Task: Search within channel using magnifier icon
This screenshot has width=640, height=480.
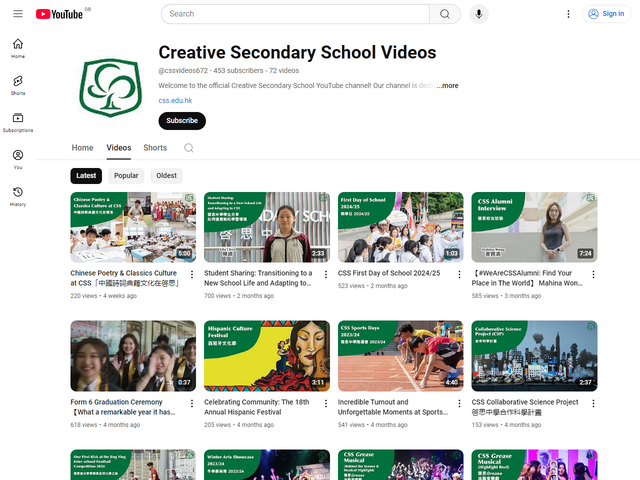Action: 188,148
